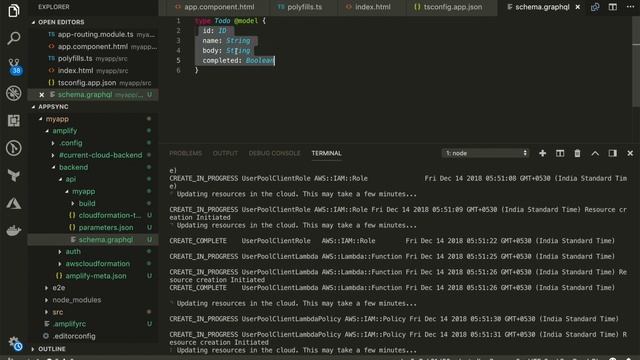Open the plant-shaped extension icon in activity bar
The image size is (640, 360).
coord(13,176)
